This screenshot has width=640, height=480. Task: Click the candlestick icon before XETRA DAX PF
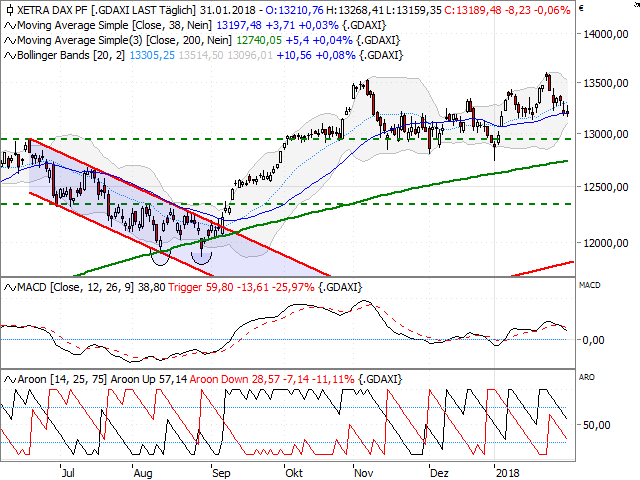(x=9, y=10)
